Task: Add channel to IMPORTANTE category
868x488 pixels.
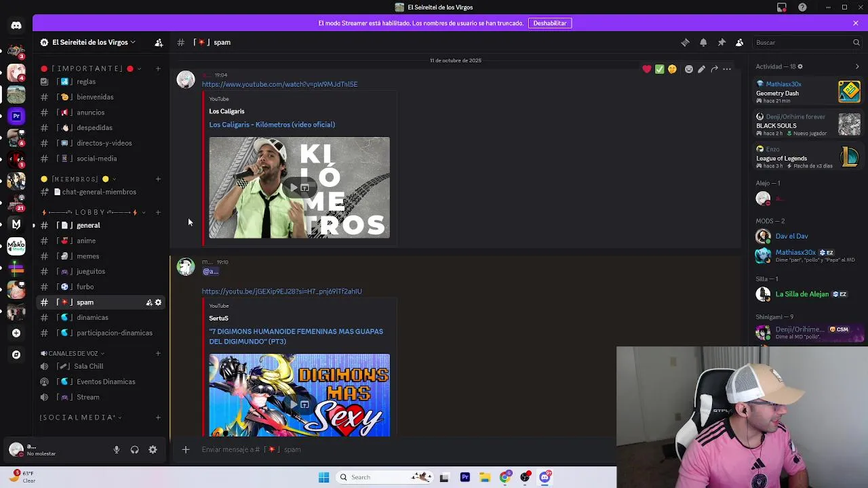Action: coord(158,68)
